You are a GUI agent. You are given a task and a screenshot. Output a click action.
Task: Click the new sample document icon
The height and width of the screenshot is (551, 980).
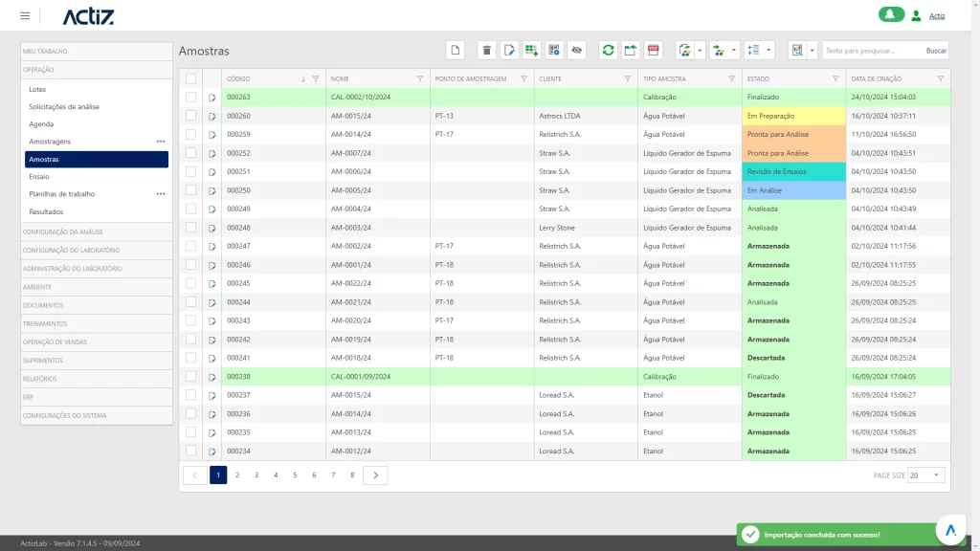click(x=456, y=50)
